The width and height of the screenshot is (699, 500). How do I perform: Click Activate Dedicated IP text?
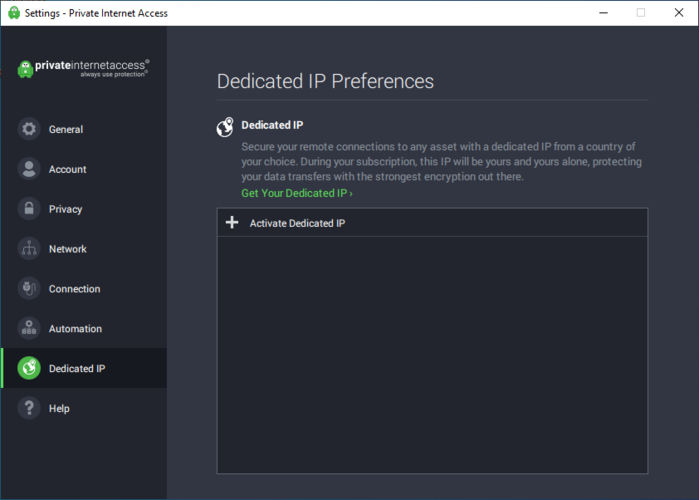coord(297,223)
